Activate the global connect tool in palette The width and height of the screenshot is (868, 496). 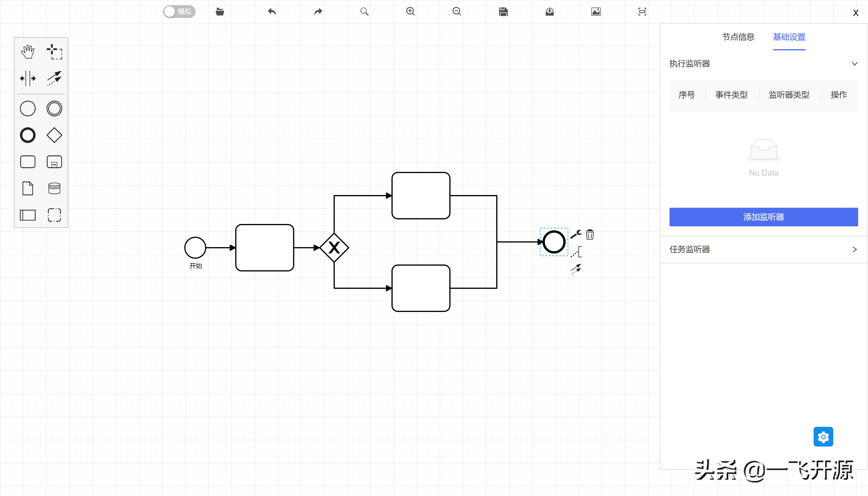54,78
